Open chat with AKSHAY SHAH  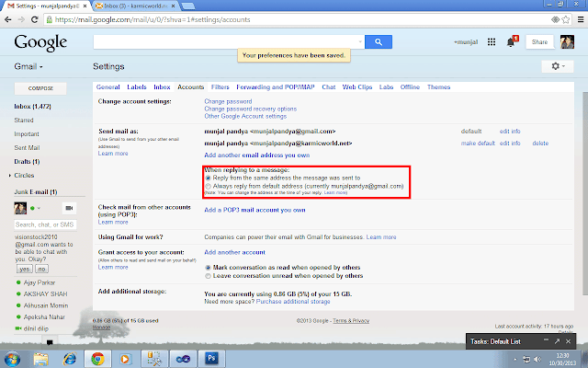(45, 294)
